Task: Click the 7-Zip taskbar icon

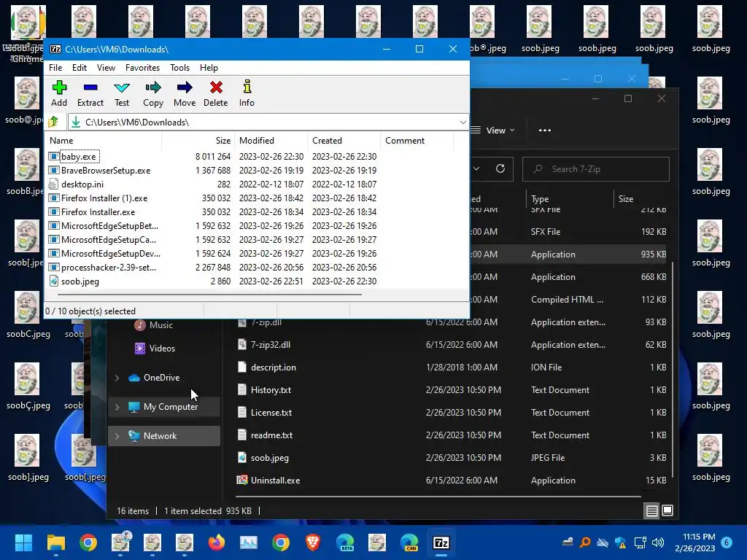Action: [441, 542]
